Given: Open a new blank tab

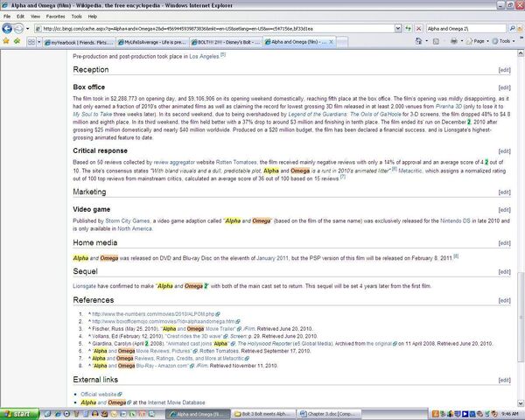Looking at the screenshot, I should pyautogui.click(x=342, y=42).
